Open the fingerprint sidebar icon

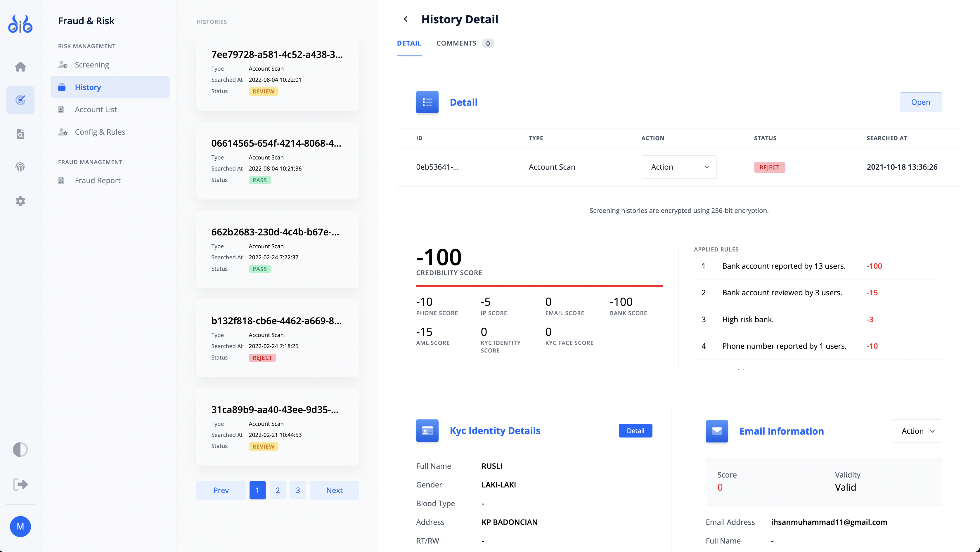(20, 167)
